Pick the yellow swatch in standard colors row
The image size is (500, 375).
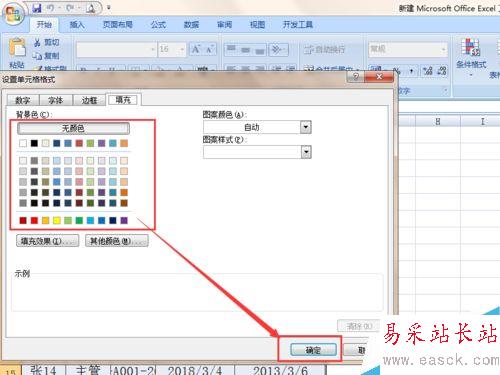pos(57,220)
